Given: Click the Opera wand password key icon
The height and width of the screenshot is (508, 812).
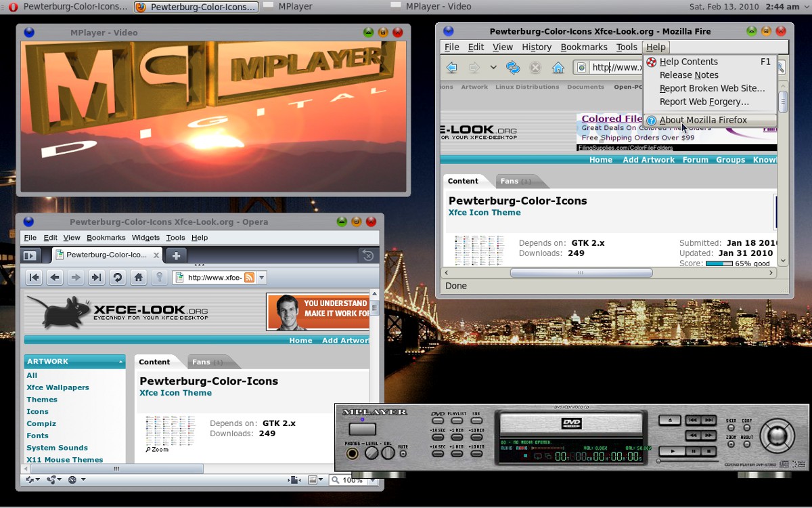Looking at the screenshot, I should click(x=159, y=277).
